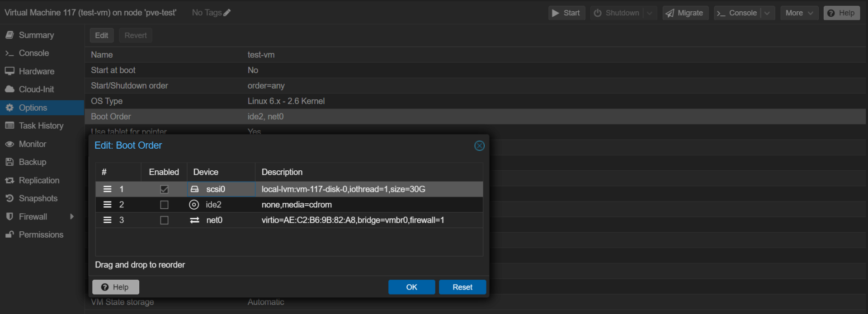The height and width of the screenshot is (314, 868).
Task: Click the Reset button in dialog
Action: (x=462, y=287)
